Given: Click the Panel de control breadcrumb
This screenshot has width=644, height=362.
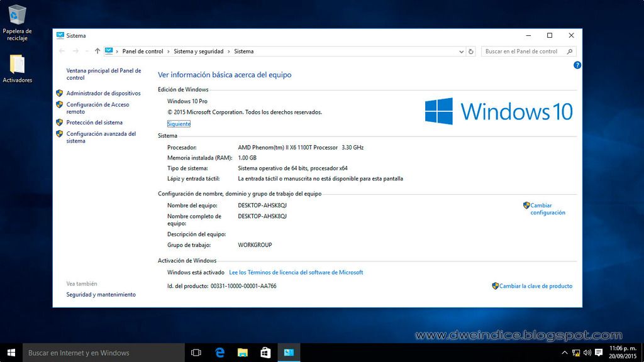Looking at the screenshot, I should coord(143,52).
